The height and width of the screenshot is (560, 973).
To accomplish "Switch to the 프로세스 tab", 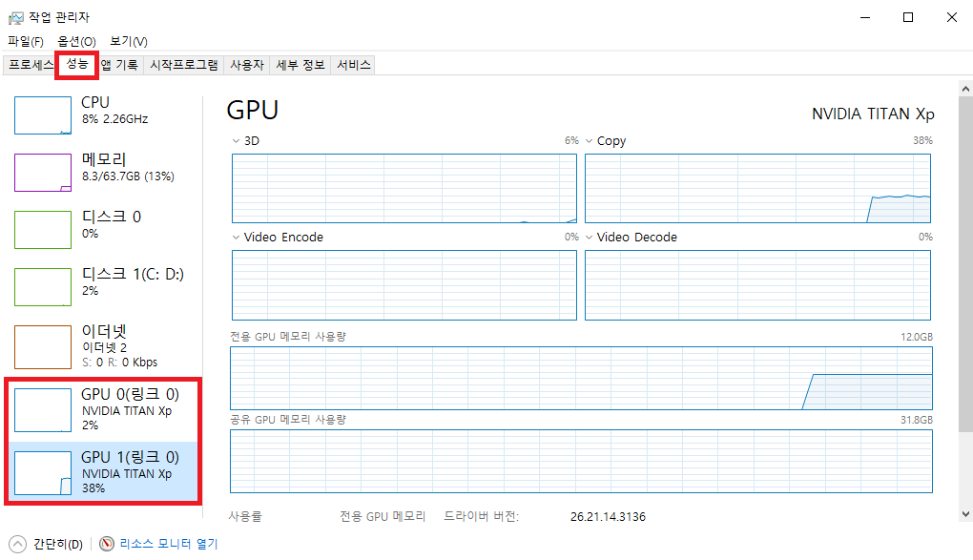I will click(31, 65).
